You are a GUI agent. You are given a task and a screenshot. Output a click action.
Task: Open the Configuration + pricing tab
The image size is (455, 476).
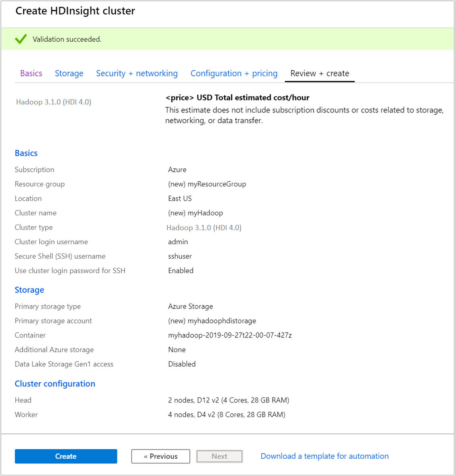pos(234,73)
